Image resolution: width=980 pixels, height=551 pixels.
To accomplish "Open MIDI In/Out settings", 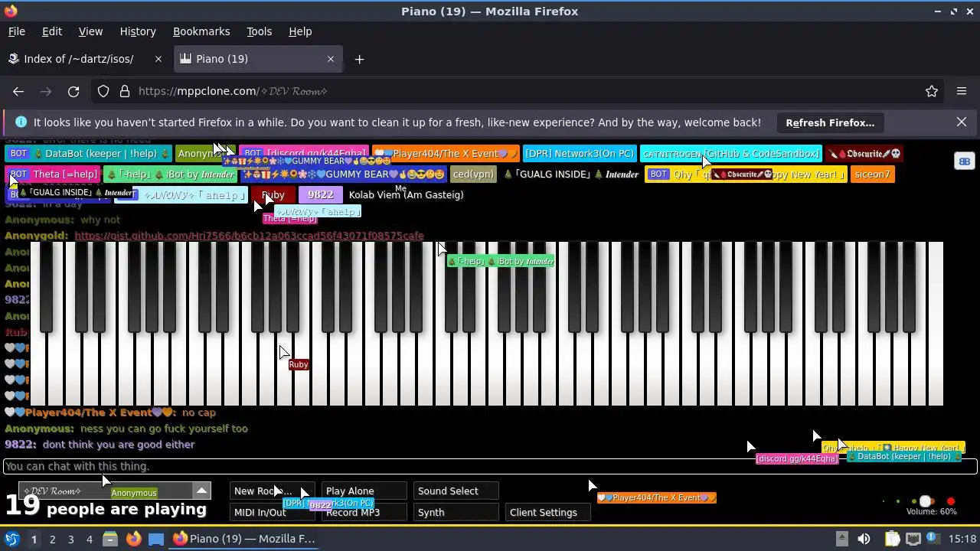I will pos(272,513).
